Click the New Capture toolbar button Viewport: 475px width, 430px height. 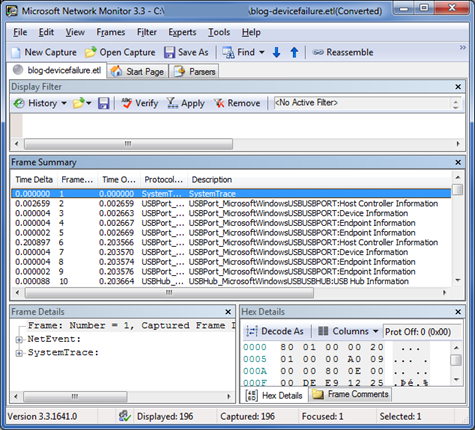[x=44, y=52]
